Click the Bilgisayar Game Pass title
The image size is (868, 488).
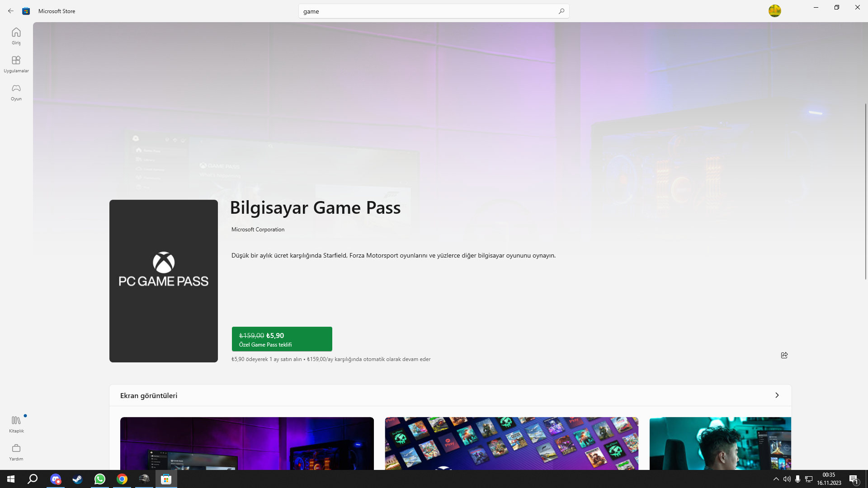coord(315,208)
